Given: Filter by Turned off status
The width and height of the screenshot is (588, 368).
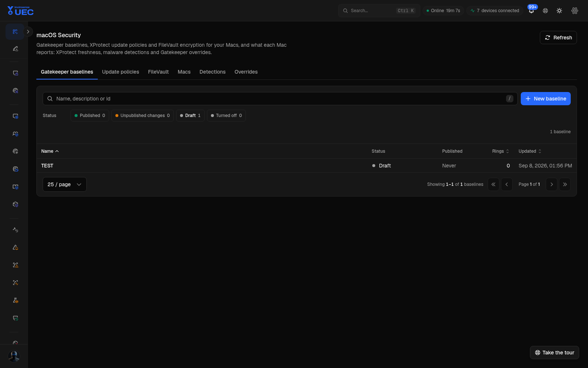Looking at the screenshot, I should [x=226, y=116].
